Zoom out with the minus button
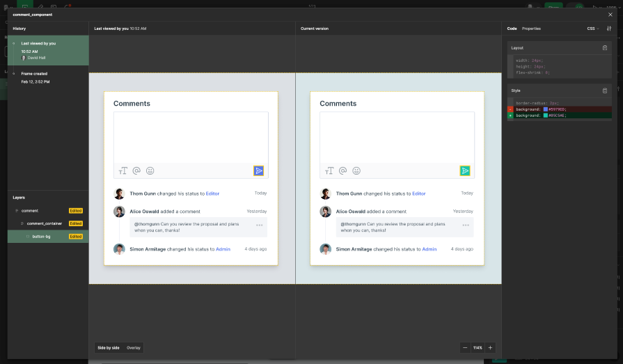 (465, 347)
